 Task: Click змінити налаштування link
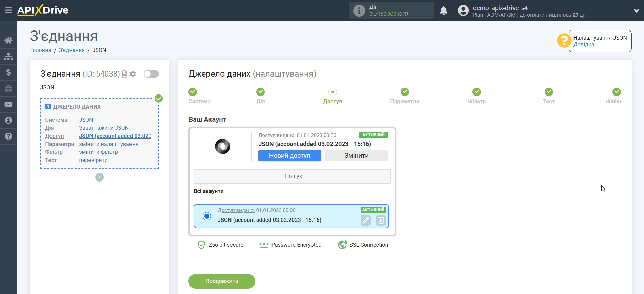pos(108,144)
